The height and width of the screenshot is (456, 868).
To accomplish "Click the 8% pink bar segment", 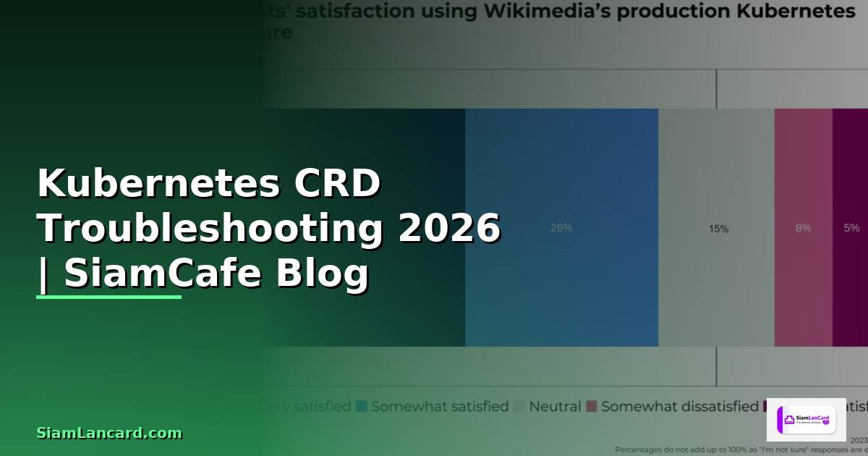I will pos(803,227).
